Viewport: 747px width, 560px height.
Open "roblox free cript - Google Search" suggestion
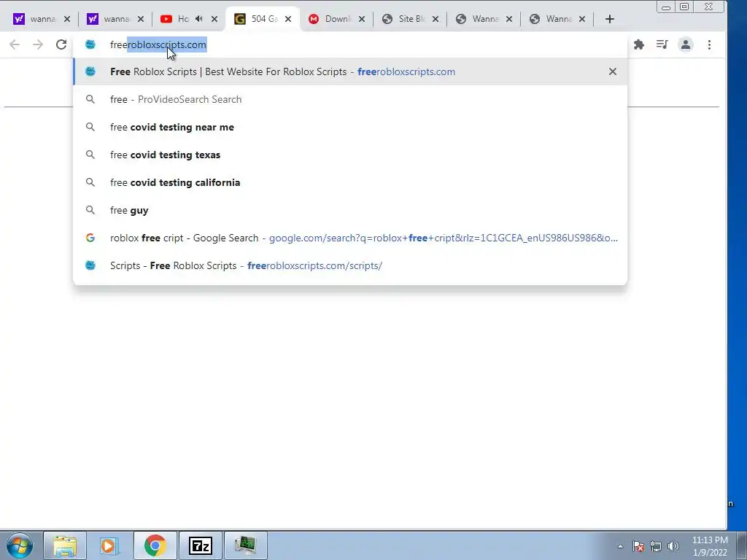pos(350,238)
